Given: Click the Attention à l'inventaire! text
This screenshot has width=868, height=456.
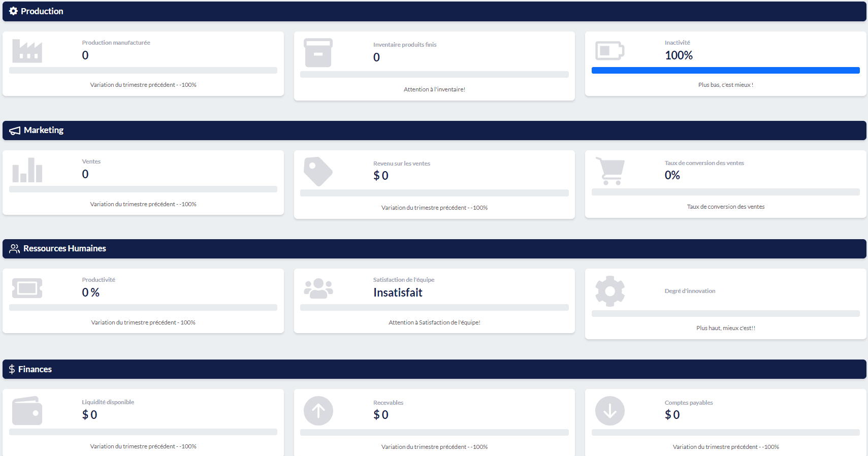Looking at the screenshot, I should coord(434,89).
